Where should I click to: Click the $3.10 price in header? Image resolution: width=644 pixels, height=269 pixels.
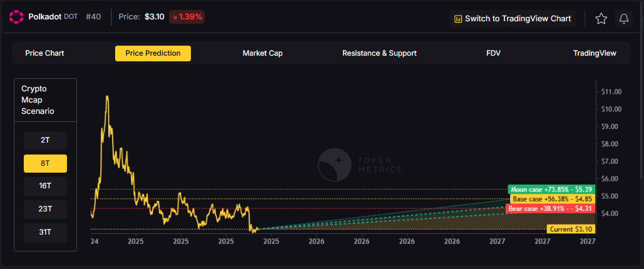tap(155, 18)
